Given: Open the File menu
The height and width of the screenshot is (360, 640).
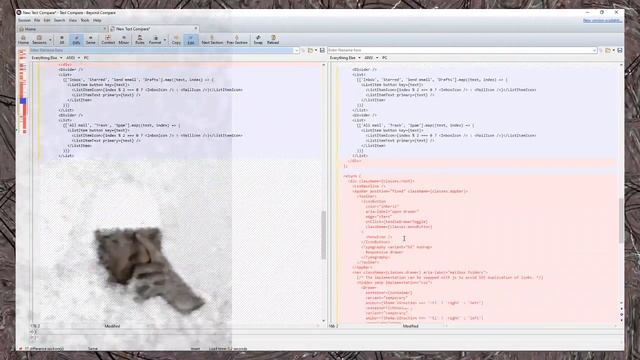Looking at the screenshot, I should pos(37,20).
